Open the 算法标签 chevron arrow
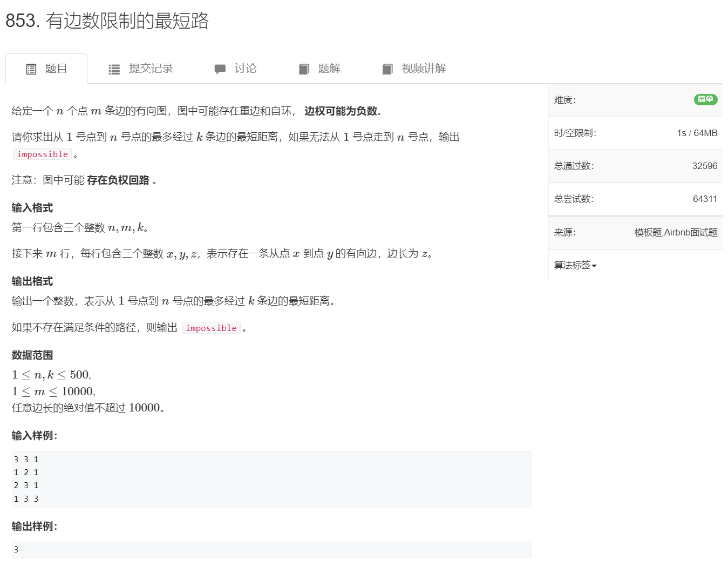 click(x=593, y=266)
